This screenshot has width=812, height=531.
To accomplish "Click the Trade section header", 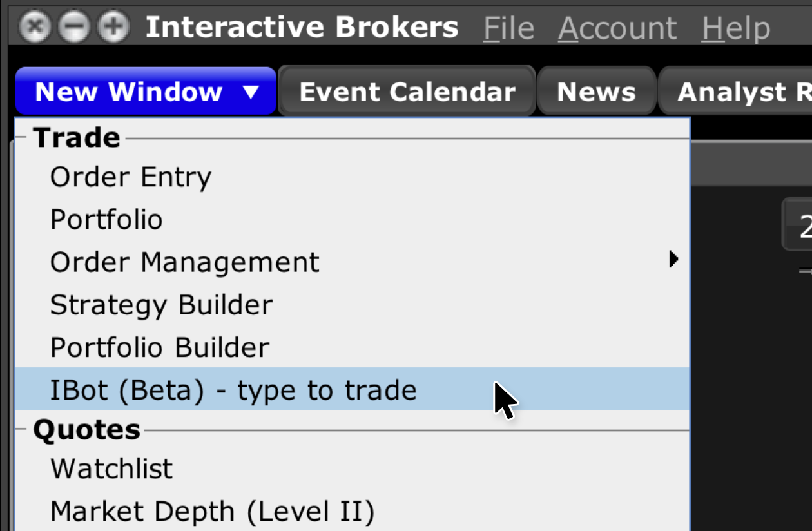I will coord(78,137).
